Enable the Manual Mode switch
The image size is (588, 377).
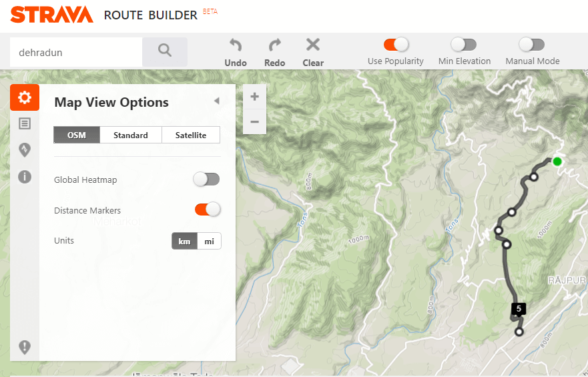(x=532, y=45)
